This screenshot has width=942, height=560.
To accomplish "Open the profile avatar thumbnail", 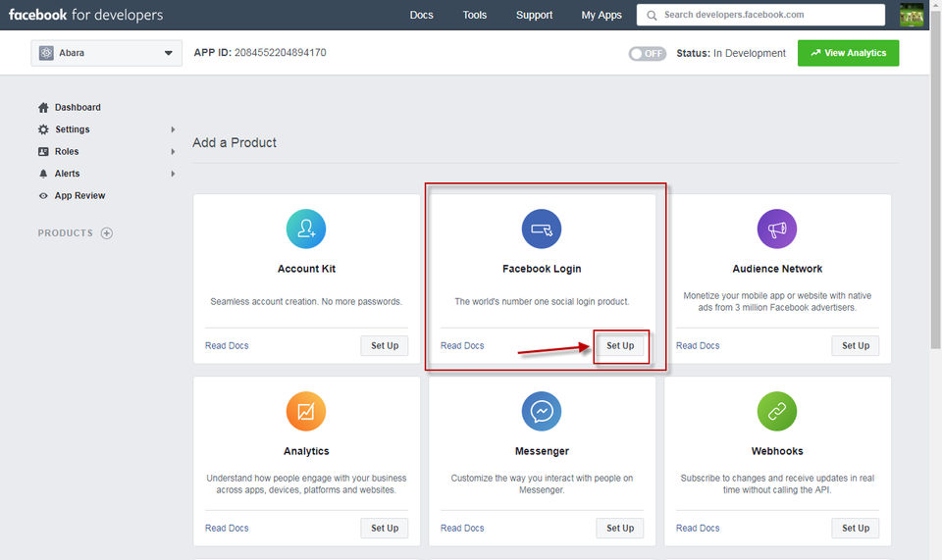I will point(913,15).
